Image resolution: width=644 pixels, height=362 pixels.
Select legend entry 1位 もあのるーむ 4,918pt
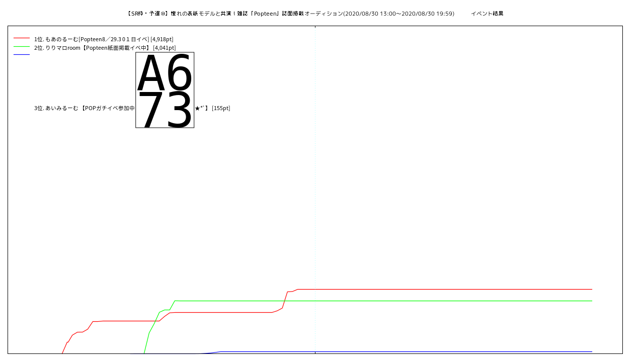[104, 39]
